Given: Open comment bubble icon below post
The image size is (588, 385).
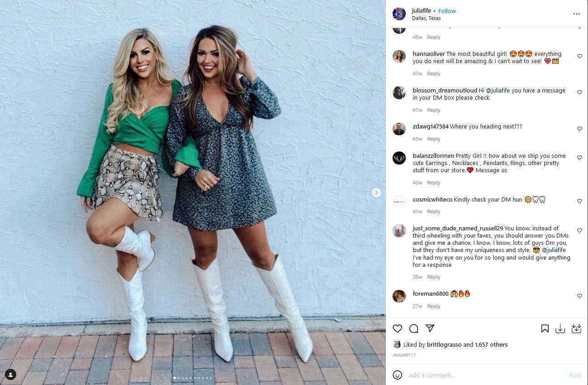Looking at the screenshot, I should click(x=414, y=329).
